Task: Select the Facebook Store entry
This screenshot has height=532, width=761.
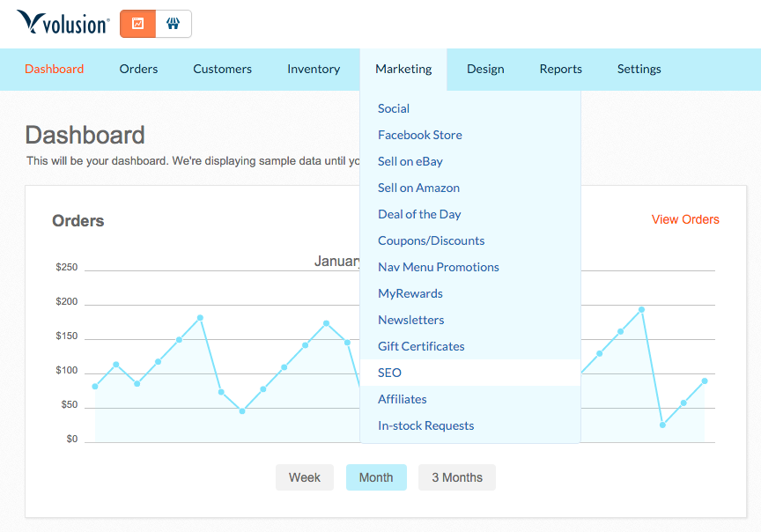Action: tap(420, 135)
